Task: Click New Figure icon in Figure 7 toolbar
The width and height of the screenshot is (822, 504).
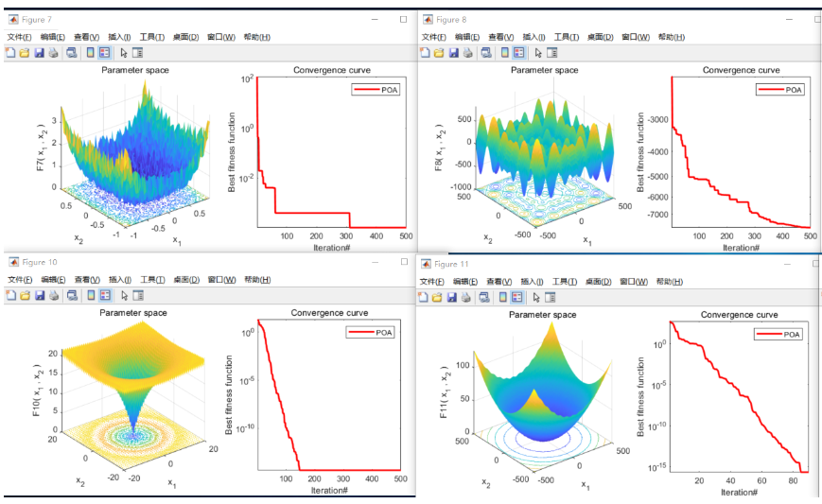Action: click(10, 53)
